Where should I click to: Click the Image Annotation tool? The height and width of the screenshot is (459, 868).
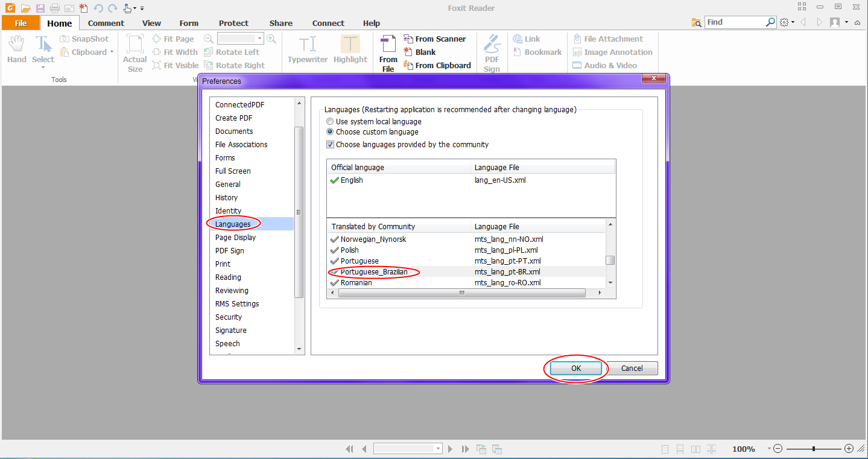(612, 52)
